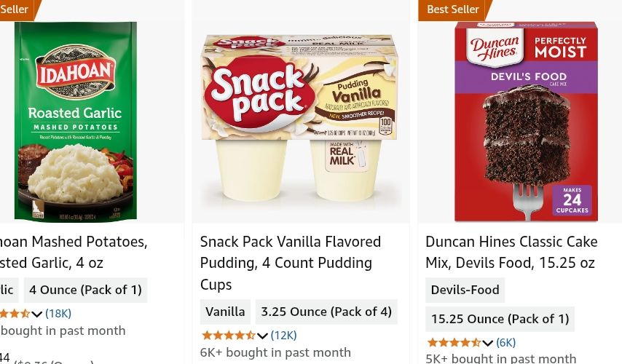The image size is (622, 364).
Task: Open Idahoan mashed potatoes product image
Action: [76, 121]
